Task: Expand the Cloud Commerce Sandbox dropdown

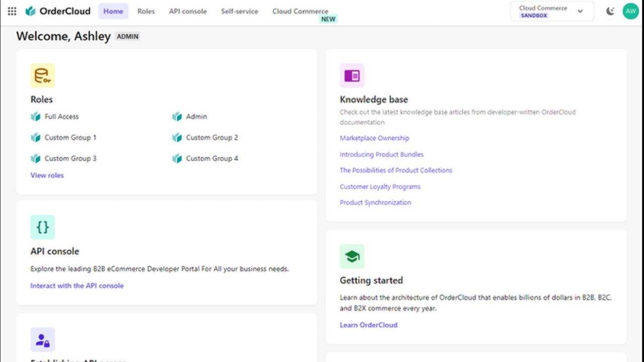Action: (x=552, y=11)
